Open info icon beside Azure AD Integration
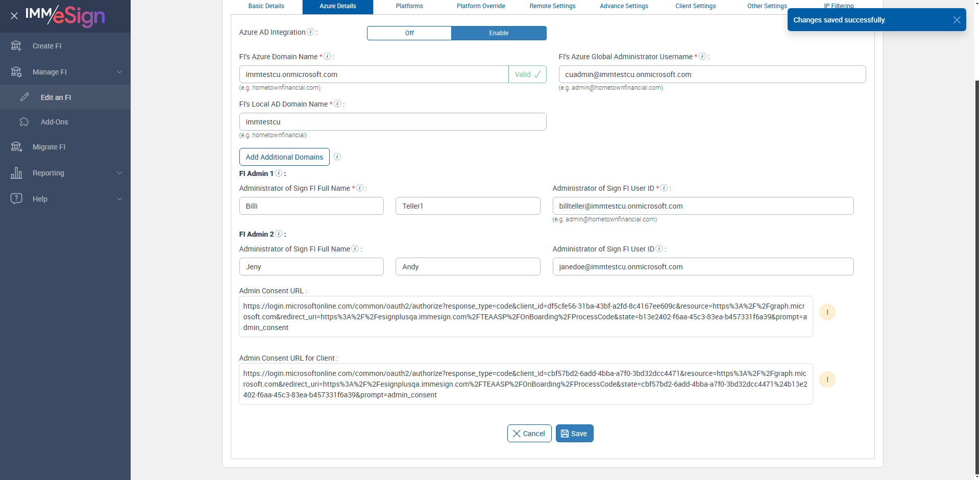 (x=310, y=32)
